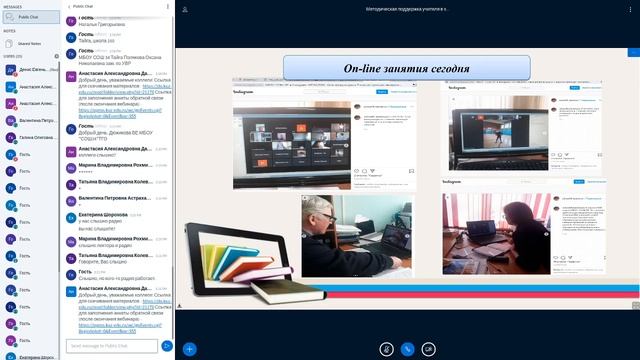Select user Екатерина Шорох... in the users list
Viewport: 640px width, 360px height.
tap(31, 357)
